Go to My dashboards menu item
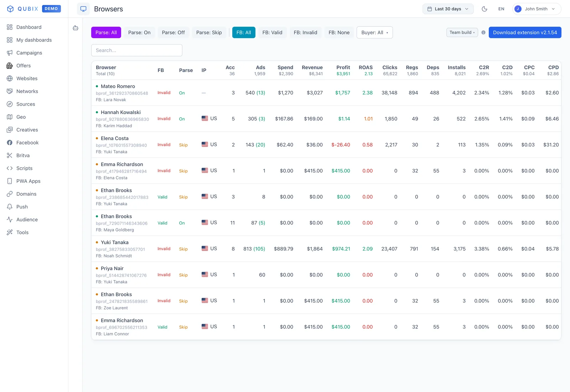570x392 pixels. pos(34,40)
